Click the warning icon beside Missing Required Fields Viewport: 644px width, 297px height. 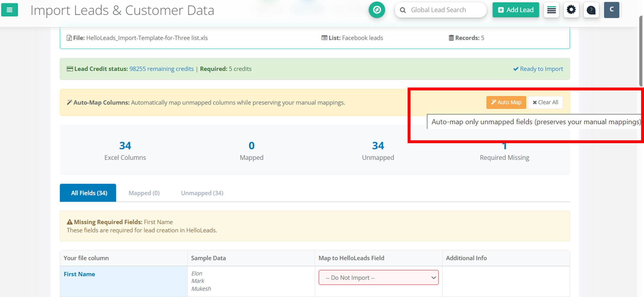[70, 222]
